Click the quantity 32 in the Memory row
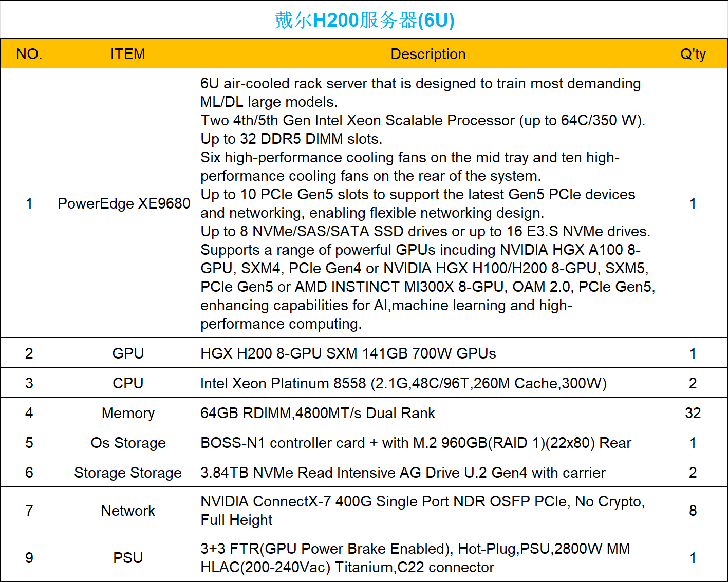The height and width of the screenshot is (582, 728). 693,412
